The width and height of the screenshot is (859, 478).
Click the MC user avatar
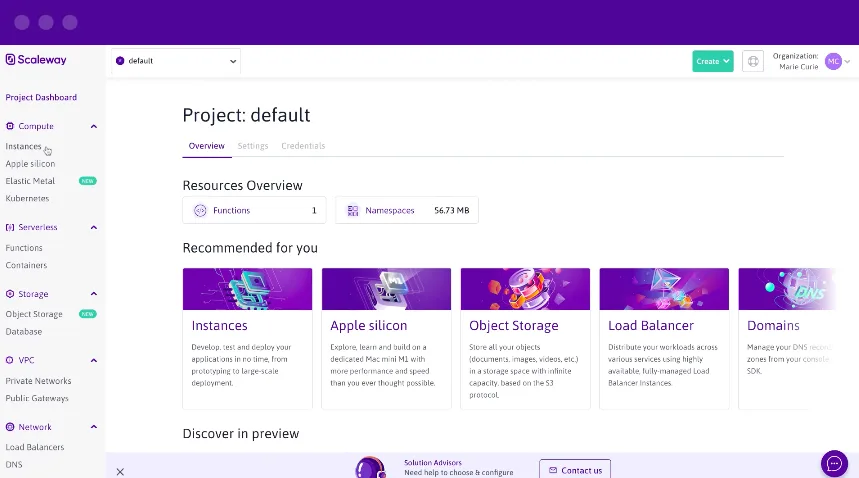(833, 61)
